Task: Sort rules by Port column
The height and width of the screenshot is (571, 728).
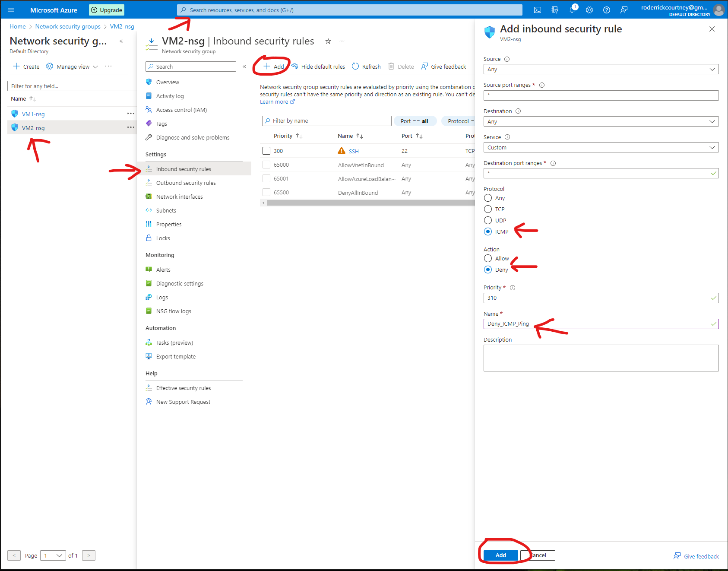Action: (412, 136)
